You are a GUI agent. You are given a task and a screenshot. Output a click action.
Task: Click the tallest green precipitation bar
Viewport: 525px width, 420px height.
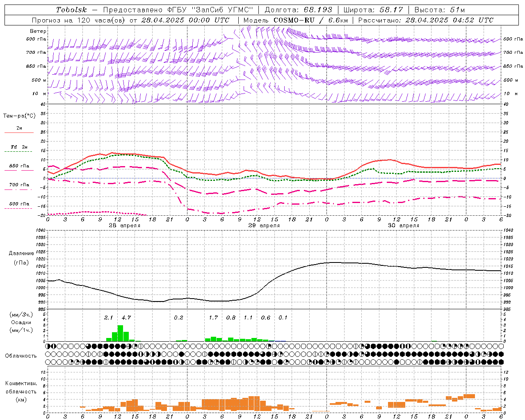pos(120,333)
